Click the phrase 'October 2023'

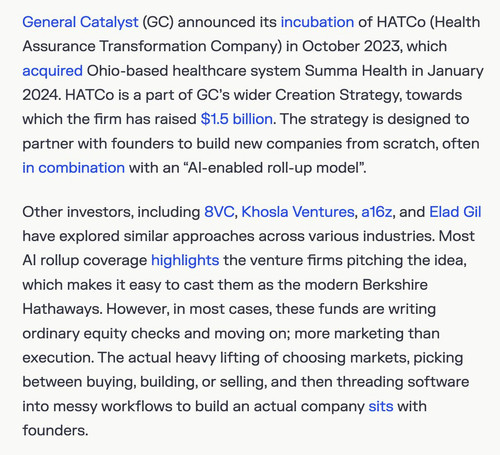click(350, 47)
